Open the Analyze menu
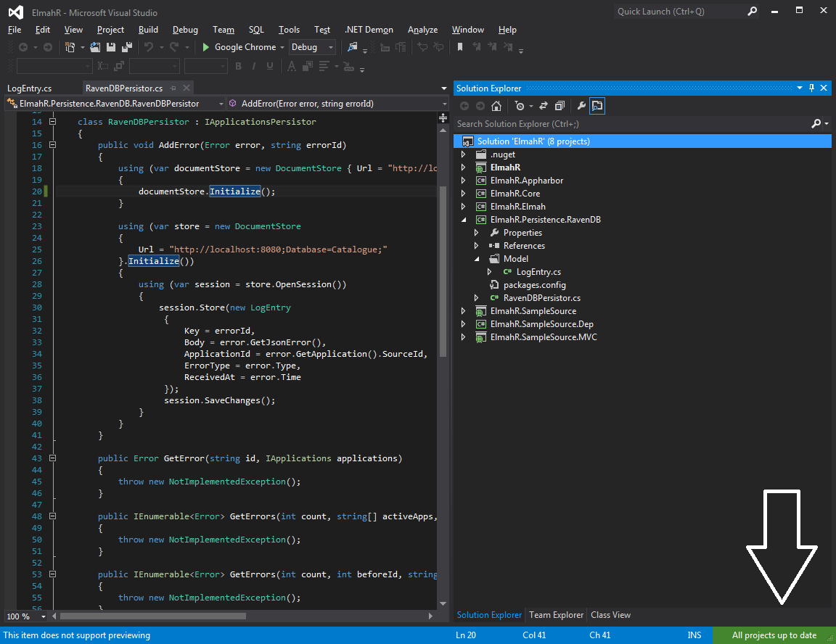Image resolution: width=836 pixels, height=644 pixels. (422, 30)
